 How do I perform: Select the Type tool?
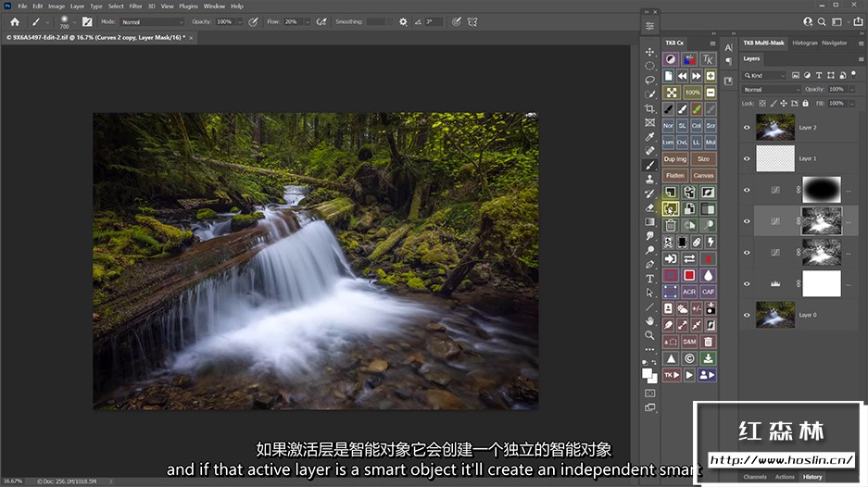tap(649, 278)
